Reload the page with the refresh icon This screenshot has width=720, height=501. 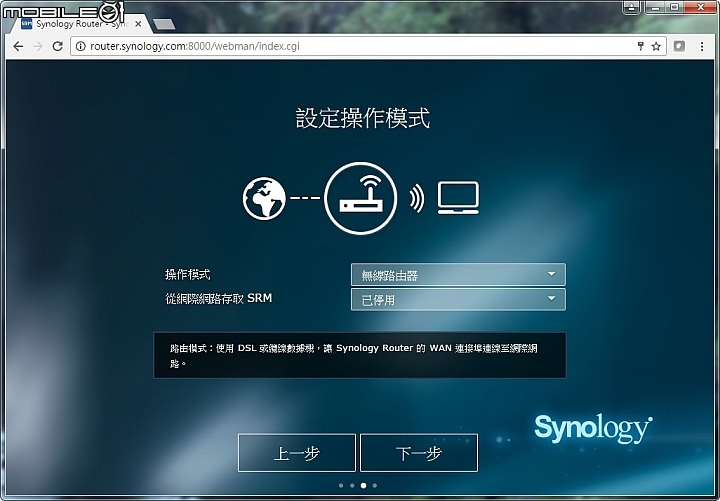point(57,46)
